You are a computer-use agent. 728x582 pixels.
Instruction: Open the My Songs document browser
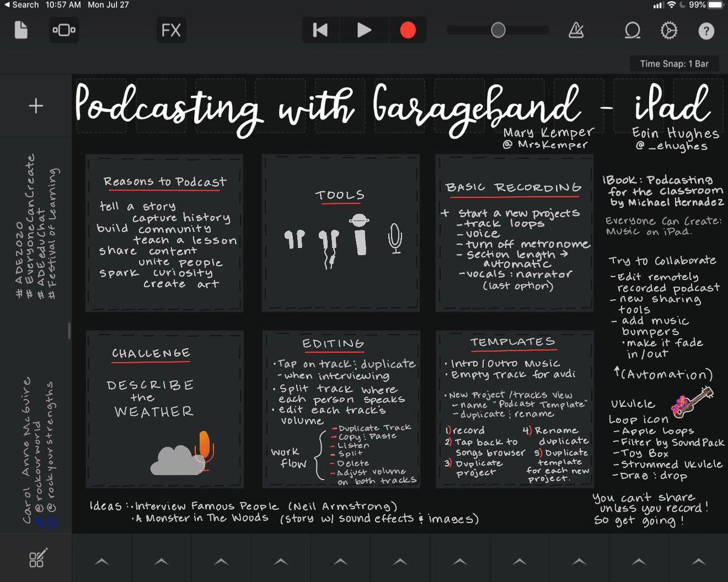coord(22,30)
